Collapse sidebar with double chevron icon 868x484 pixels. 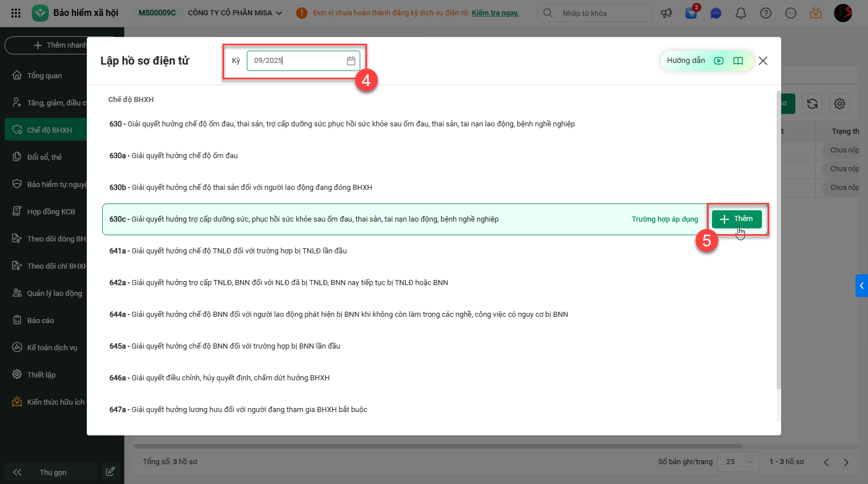pyautogui.click(x=17, y=472)
